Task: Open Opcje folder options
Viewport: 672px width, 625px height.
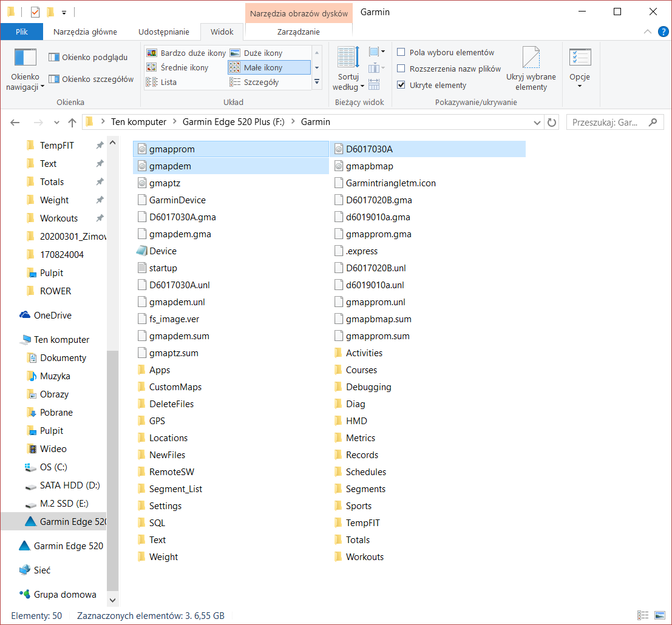Action: [580, 69]
